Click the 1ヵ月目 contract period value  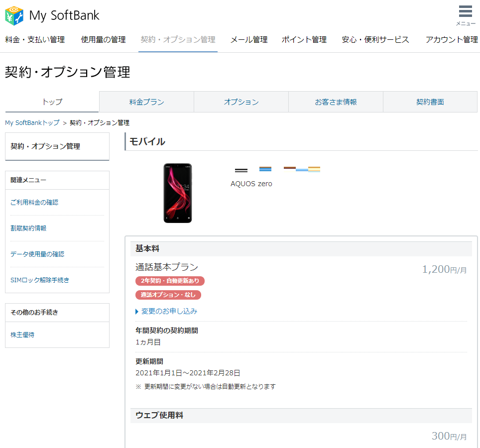(148, 342)
